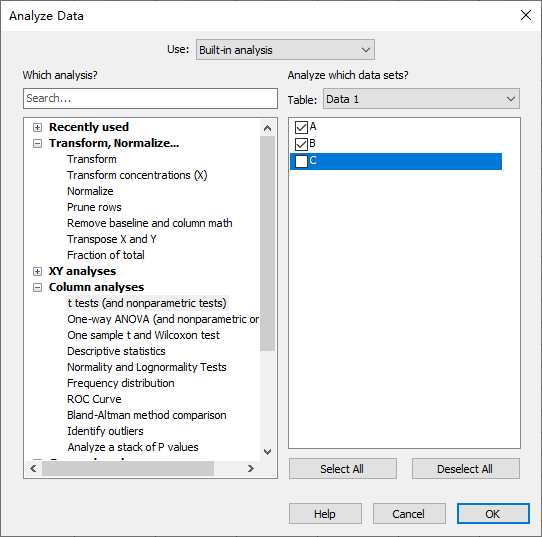
Task: Cancel the Analyze Data dialog
Action: 409,514
